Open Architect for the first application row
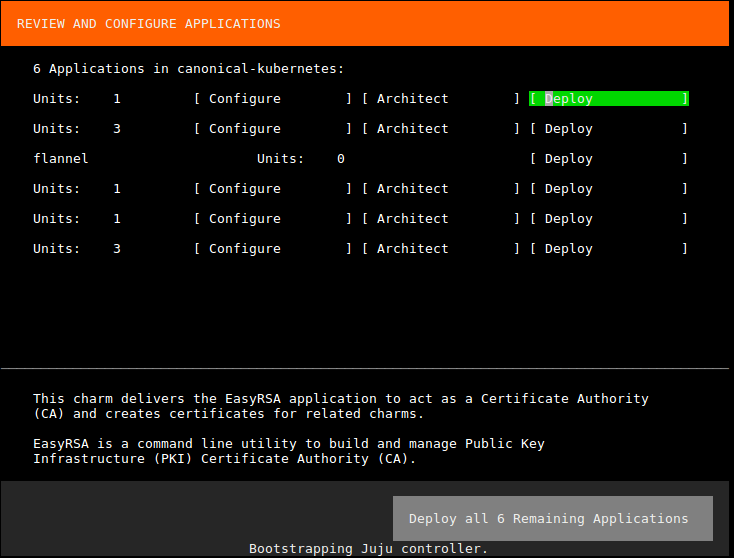Viewport: 734px width, 558px height. 441,99
